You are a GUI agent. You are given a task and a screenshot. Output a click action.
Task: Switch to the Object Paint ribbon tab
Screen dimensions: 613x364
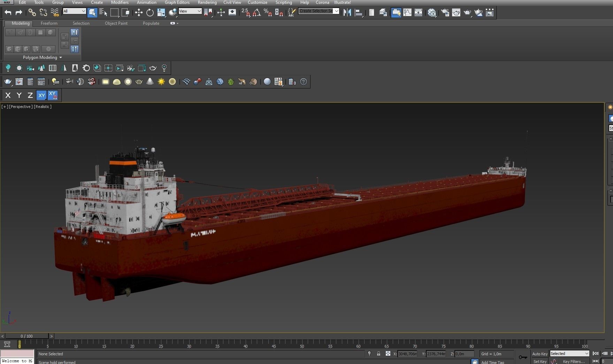(x=116, y=23)
